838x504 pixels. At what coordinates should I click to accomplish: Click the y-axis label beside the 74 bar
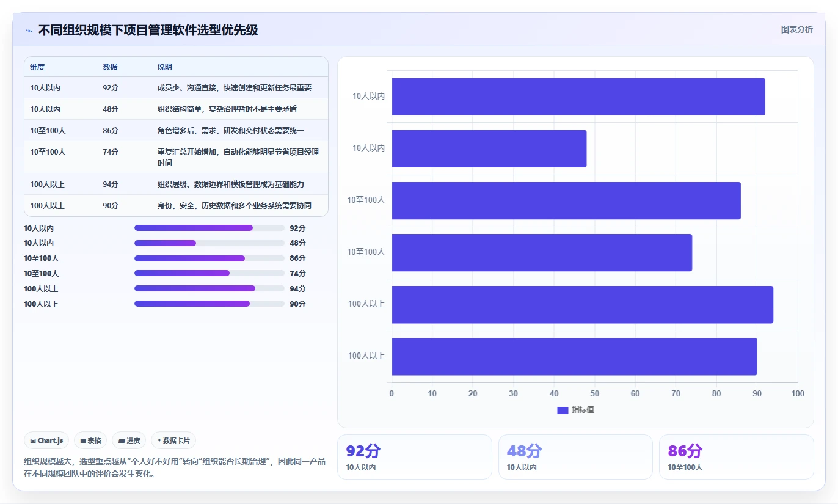(366, 252)
